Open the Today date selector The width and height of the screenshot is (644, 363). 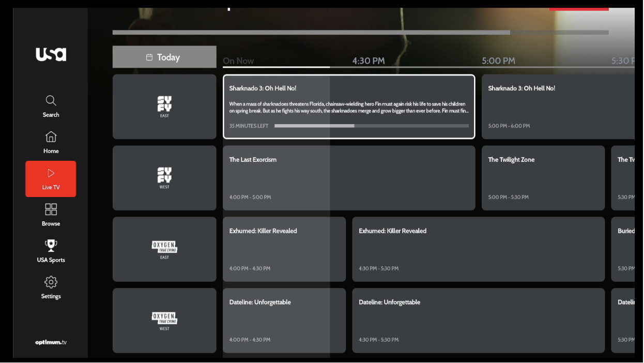[164, 57]
